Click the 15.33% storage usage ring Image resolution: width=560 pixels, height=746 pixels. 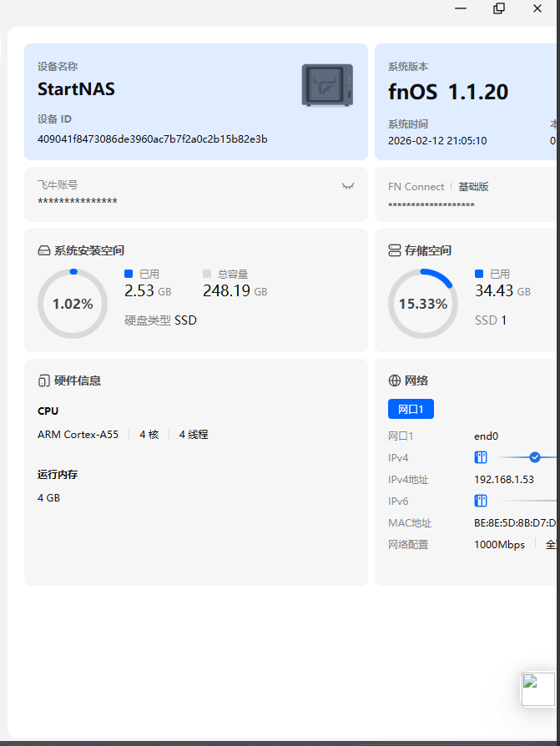pos(423,304)
